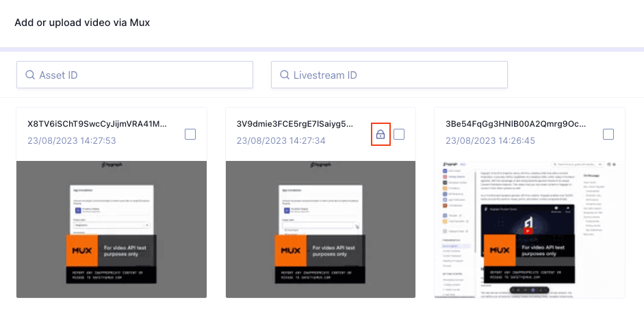This screenshot has width=644, height=315.
Task: Click the timestamp 23/08/2023 14:27:34
Action: pos(281,140)
